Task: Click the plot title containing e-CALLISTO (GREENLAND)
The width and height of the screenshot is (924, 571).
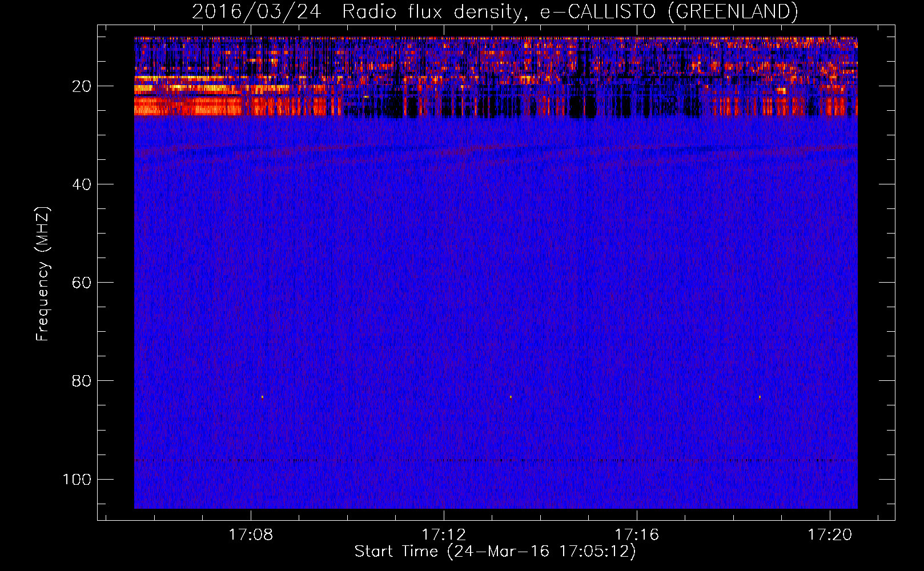Action: (495, 11)
